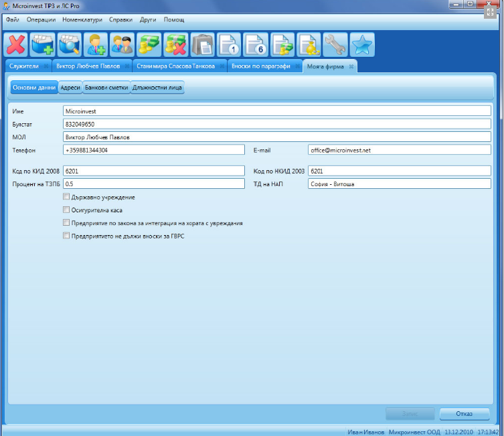Enable the Държавно учреждение checkbox
The height and width of the screenshot is (436, 504).
point(66,197)
